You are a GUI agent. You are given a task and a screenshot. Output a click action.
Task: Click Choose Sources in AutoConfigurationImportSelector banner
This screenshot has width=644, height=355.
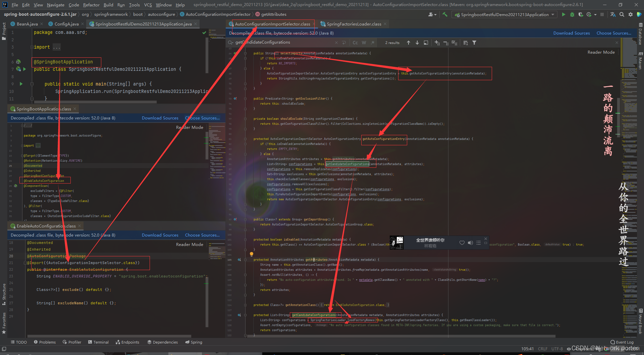point(613,33)
